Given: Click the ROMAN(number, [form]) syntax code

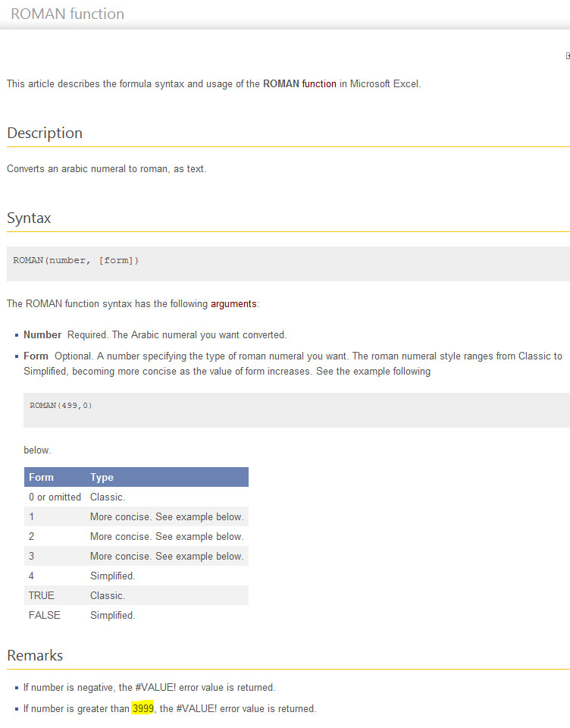Looking at the screenshot, I should 76,261.
